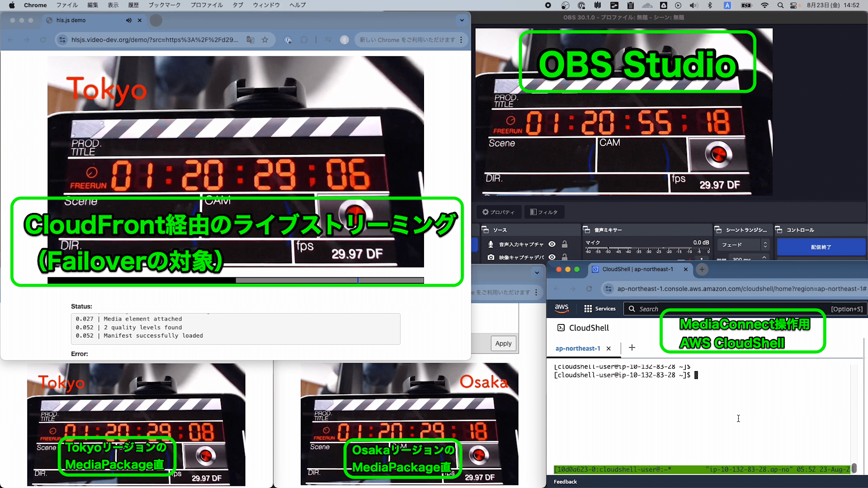The height and width of the screenshot is (488, 868).
Task: Go back in the hls.js demo window
Action: point(10,40)
